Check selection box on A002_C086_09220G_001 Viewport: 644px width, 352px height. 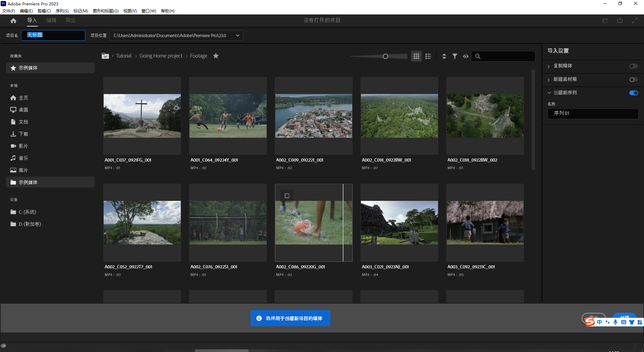pyautogui.click(x=287, y=196)
